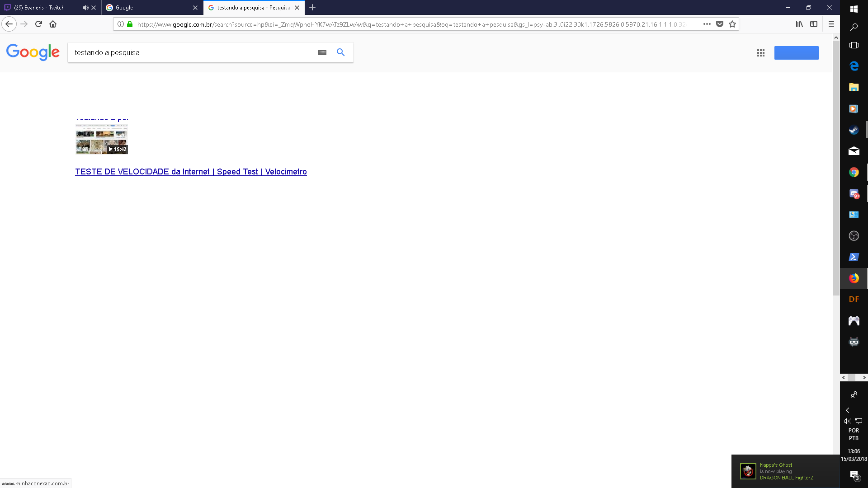This screenshot has height=488, width=868.
Task: Go to the Firefox home page
Action: pos(53,24)
